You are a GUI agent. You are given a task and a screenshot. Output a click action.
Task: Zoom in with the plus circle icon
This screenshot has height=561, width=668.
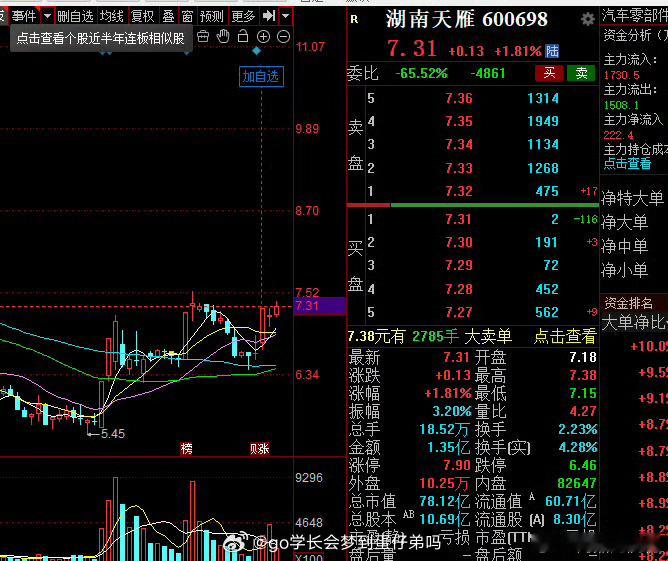263,37
